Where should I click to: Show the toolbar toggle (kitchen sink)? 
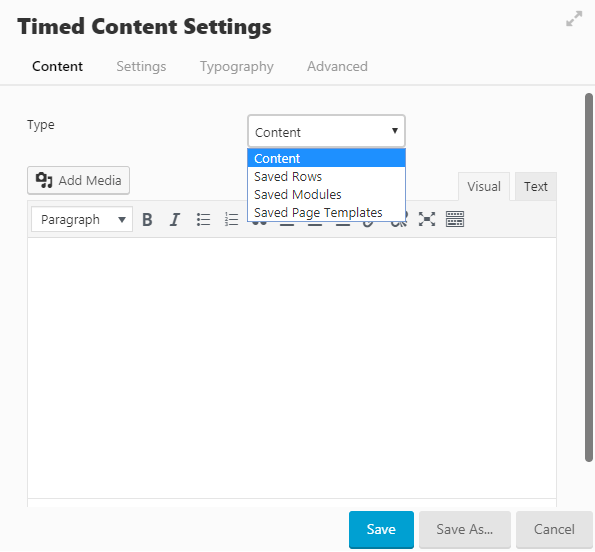[x=455, y=219]
